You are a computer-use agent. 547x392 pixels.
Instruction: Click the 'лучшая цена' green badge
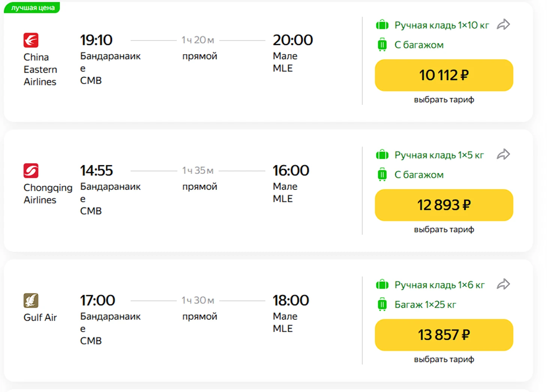pos(32,7)
